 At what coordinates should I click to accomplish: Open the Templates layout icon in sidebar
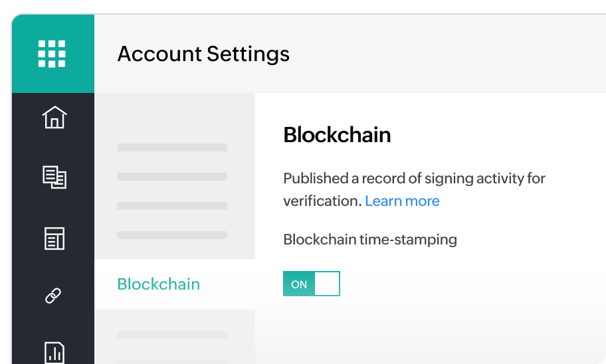[54, 238]
